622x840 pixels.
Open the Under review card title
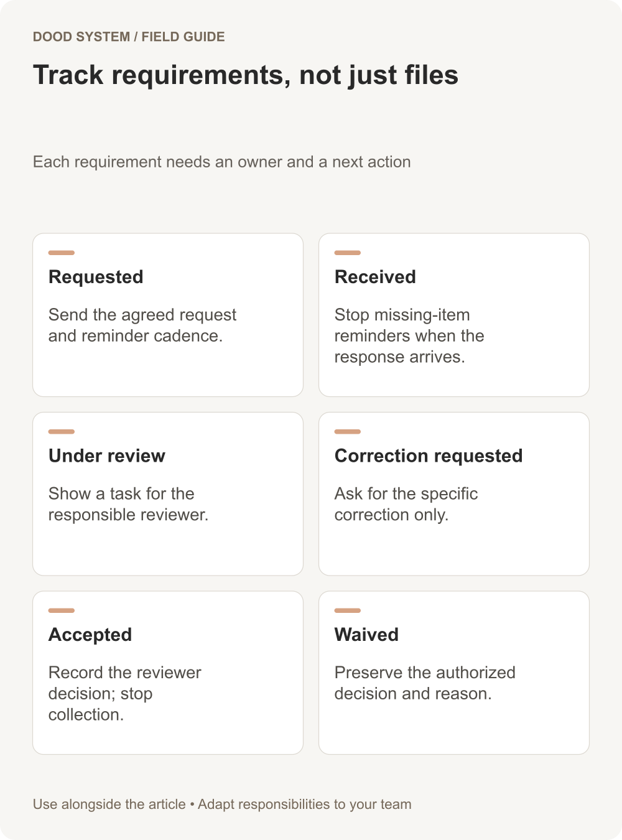coord(107,455)
